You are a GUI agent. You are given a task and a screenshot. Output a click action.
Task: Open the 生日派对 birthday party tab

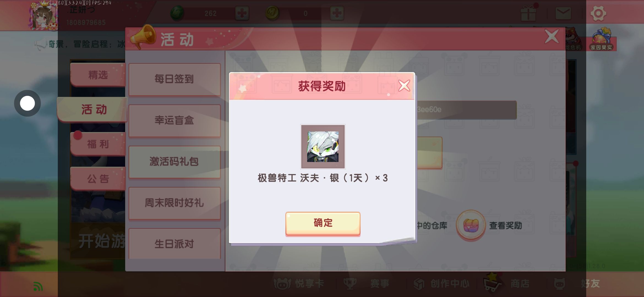174,244
